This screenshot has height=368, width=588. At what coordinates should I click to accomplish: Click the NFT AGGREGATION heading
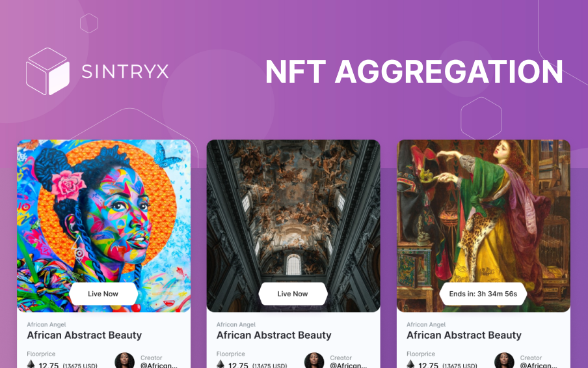point(414,72)
